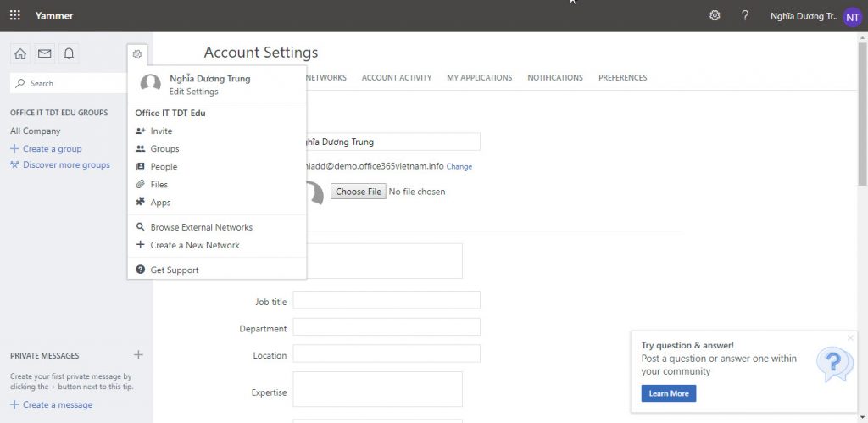Click the No file chosen text
Screen dimensions: 868x423
[x=417, y=192]
